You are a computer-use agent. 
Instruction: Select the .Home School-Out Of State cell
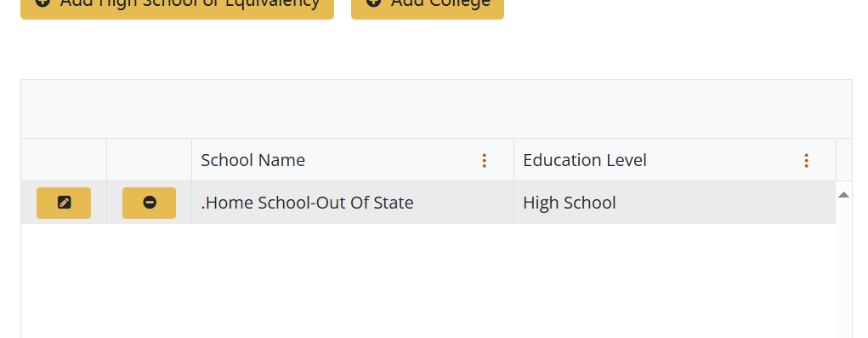353,203
